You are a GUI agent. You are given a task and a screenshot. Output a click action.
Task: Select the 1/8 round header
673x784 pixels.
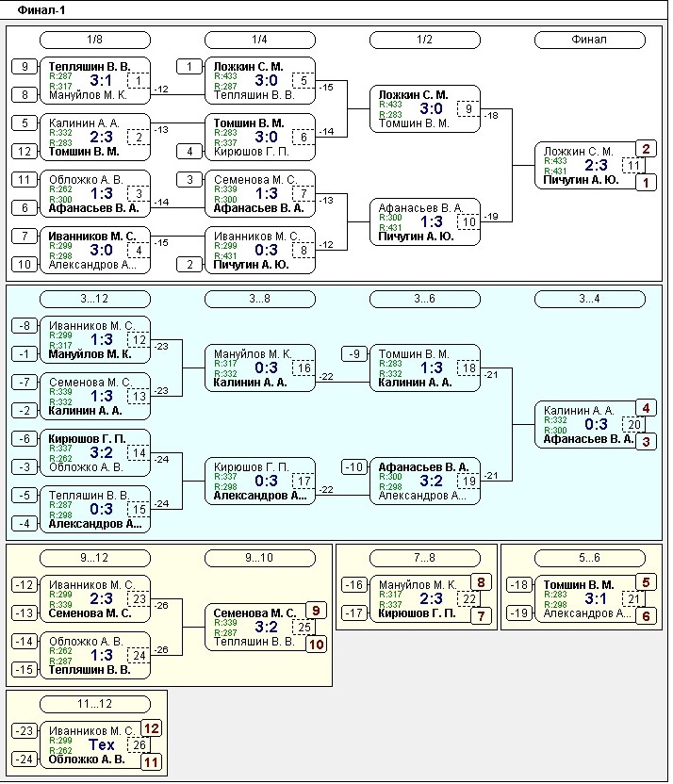coord(95,40)
